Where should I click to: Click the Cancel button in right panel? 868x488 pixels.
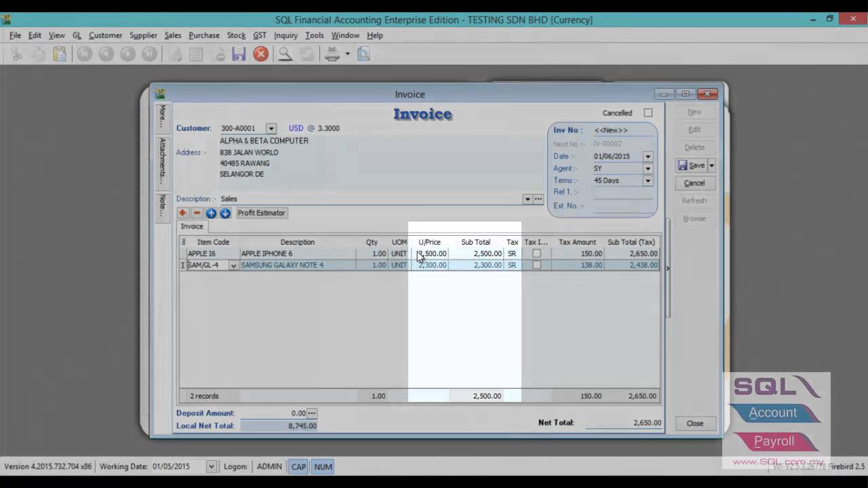point(694,183)
